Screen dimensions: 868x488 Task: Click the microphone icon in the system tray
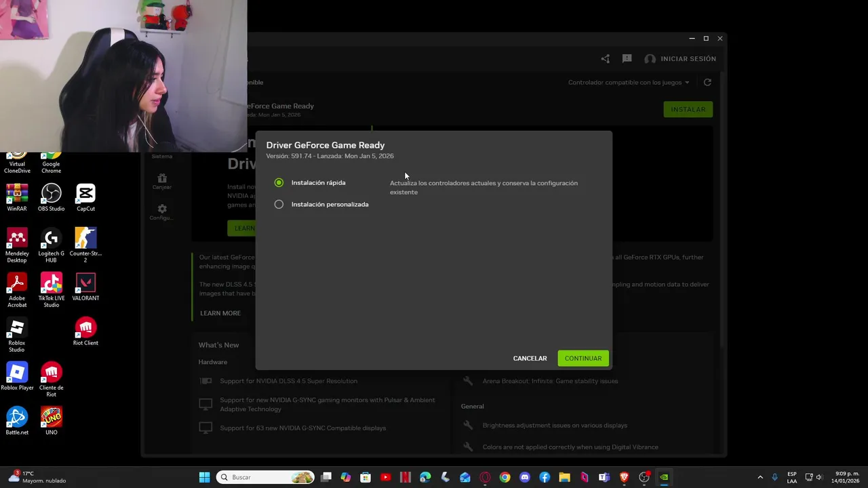(x=774, y=477)
